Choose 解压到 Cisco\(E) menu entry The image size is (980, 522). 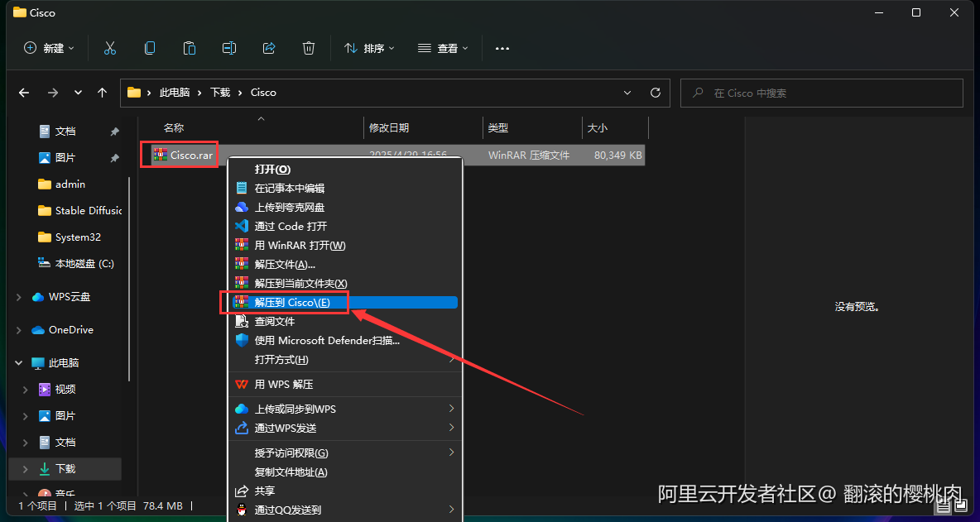point(345,302)
